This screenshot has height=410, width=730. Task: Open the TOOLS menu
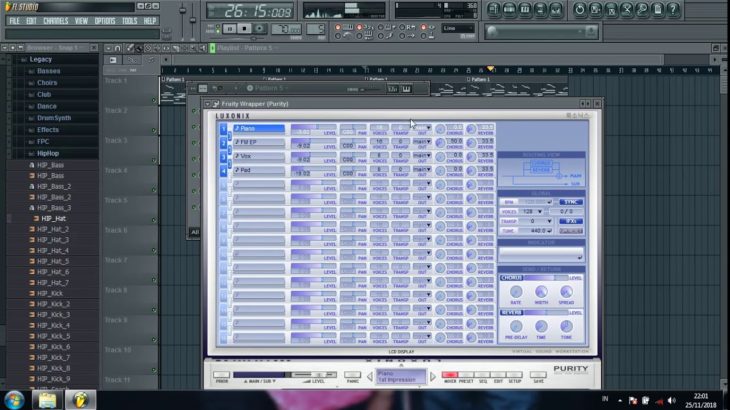point(129,21)
